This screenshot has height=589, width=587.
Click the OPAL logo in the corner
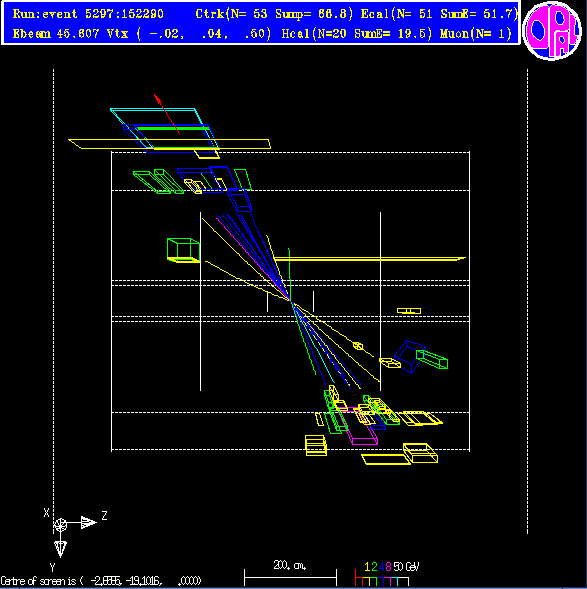[x=552, y=31]
